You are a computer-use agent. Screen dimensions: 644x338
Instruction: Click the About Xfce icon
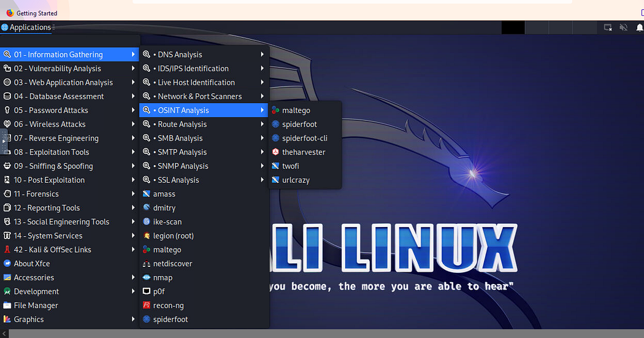[x=7, y=264]
